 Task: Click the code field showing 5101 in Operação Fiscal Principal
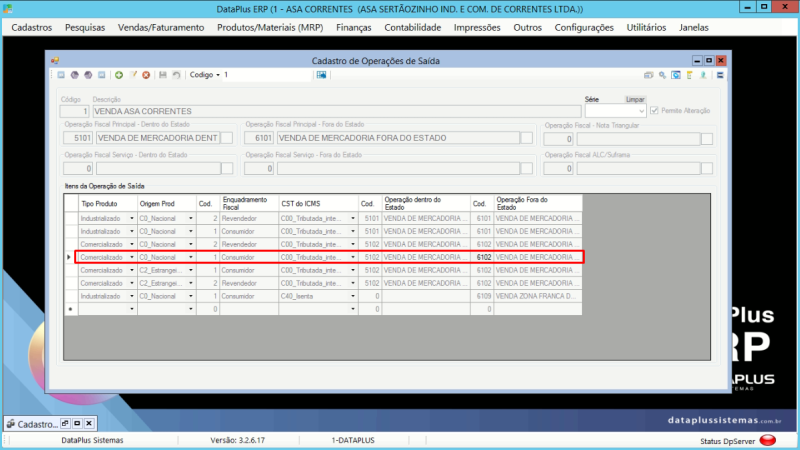(x=78, y=138)
